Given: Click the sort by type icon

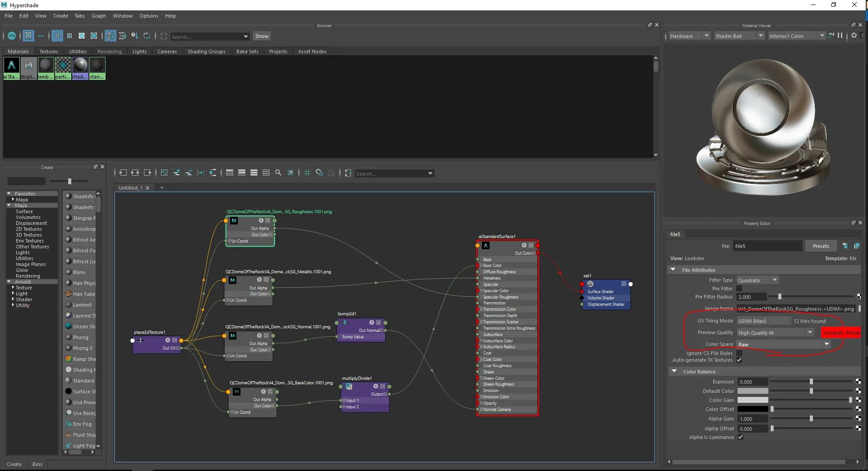Looking at the screenshot, I should coord(122,36).
